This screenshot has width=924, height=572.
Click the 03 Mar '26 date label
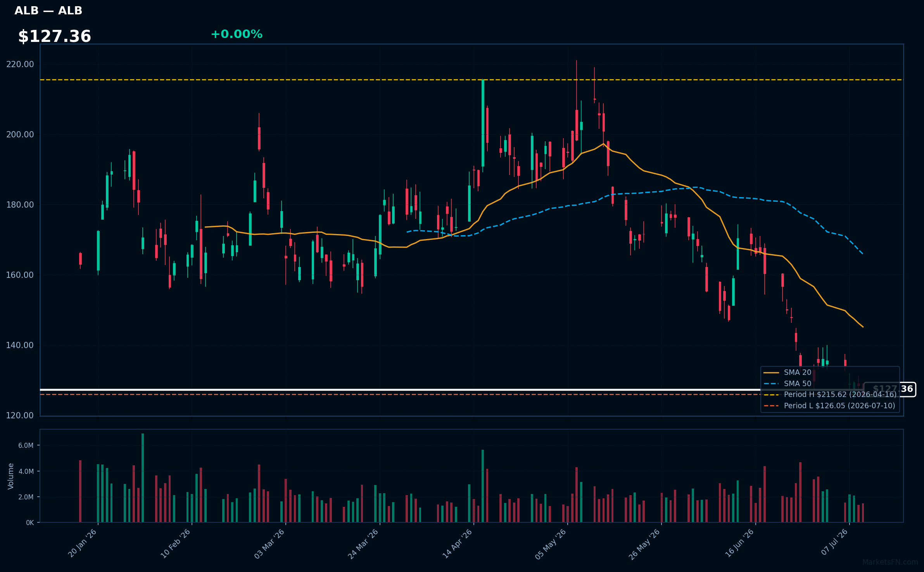pyautogui.click(x=269, y=543)
